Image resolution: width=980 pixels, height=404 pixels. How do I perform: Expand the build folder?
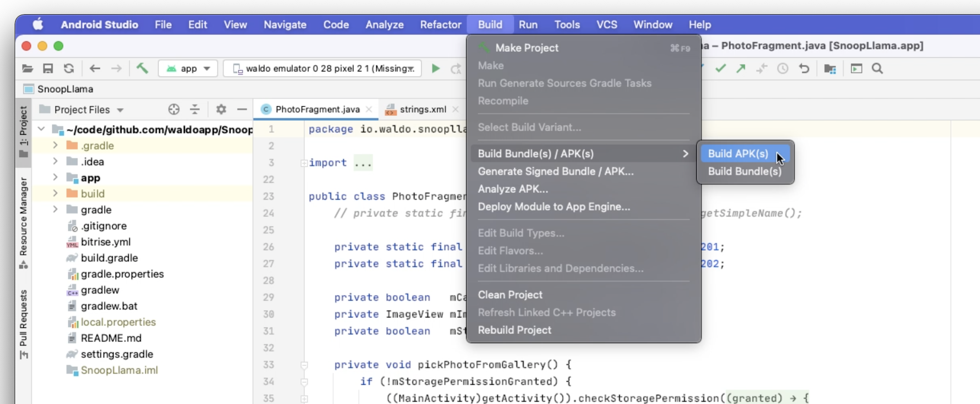pos(55,193)
